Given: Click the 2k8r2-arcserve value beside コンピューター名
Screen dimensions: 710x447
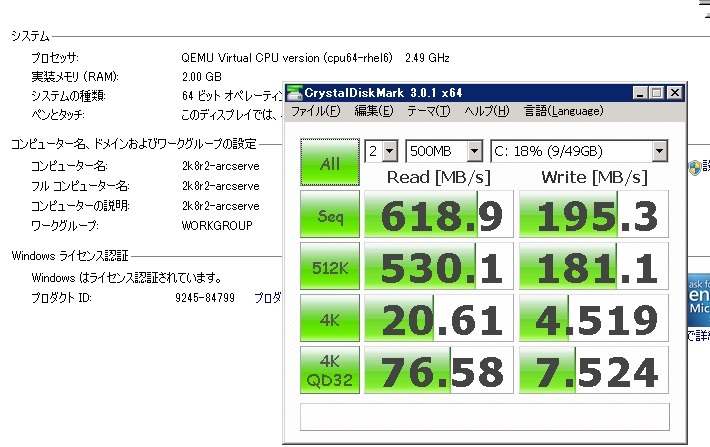Looking at the screenshot, I should coord(221,166).
